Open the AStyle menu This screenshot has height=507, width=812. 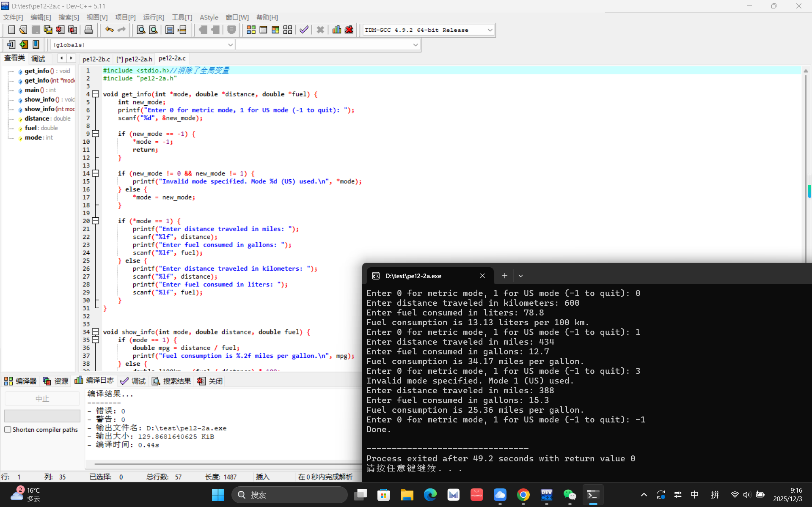pyautogui.click(x=209, y=17)
